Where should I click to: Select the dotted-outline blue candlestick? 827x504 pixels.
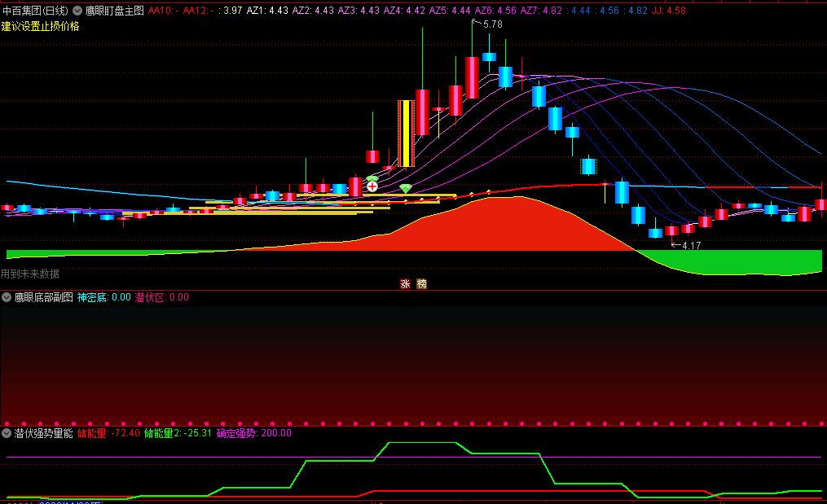(588, 166)
